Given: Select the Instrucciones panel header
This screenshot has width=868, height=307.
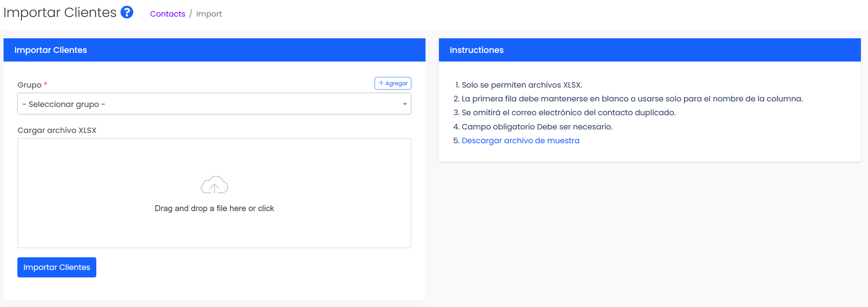Looking at the screenshot, I should 476,50.
